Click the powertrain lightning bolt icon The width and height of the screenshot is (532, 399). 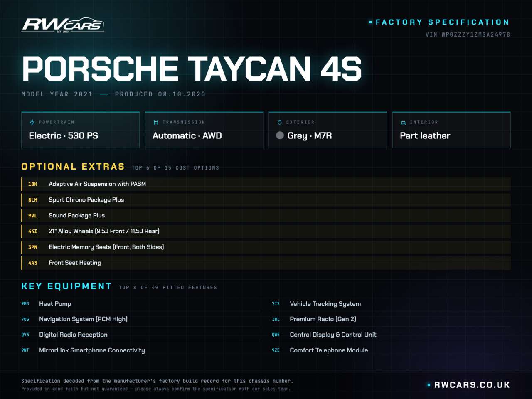[32, 122]
